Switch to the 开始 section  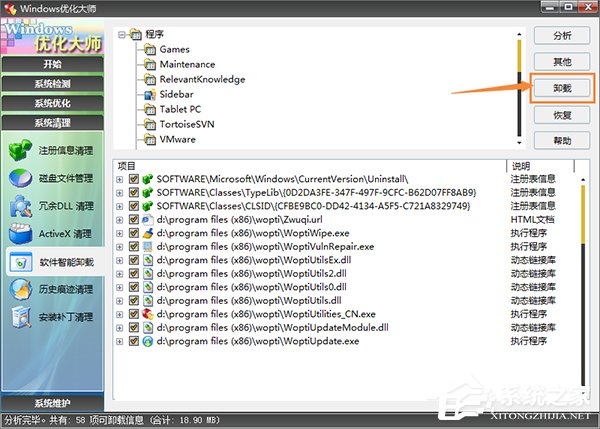coord(52,64)
